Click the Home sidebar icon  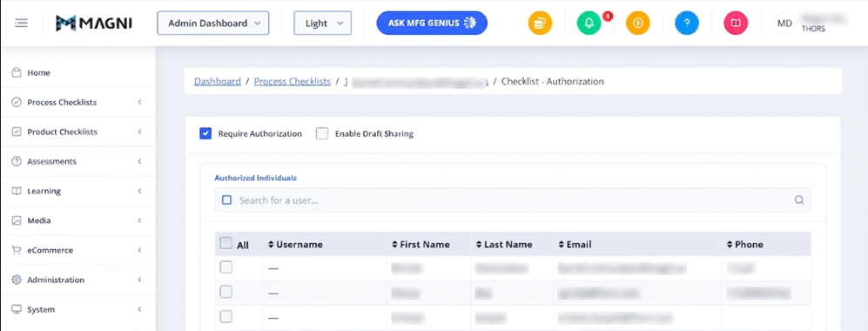(x=17, y=72)
